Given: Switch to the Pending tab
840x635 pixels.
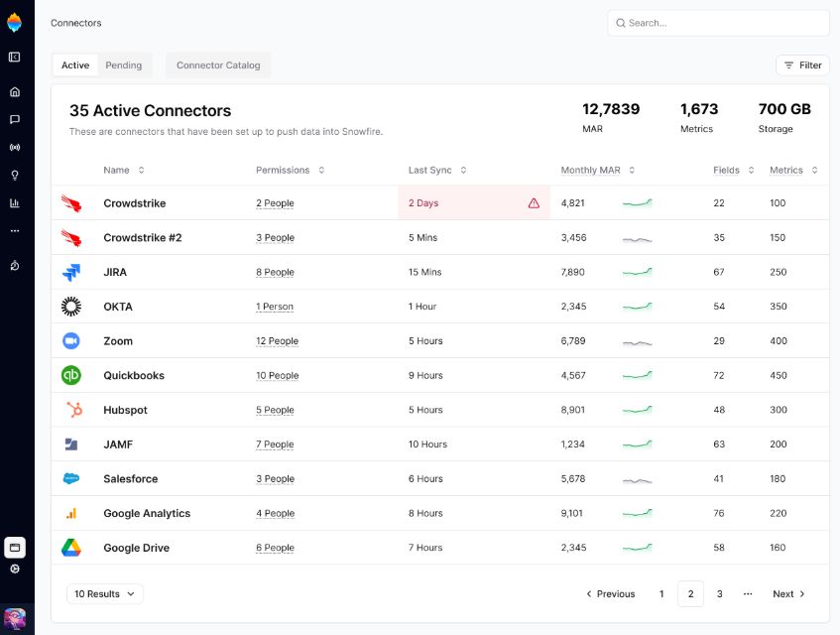Looking at the screenshot, I should (x=124, y=65).
